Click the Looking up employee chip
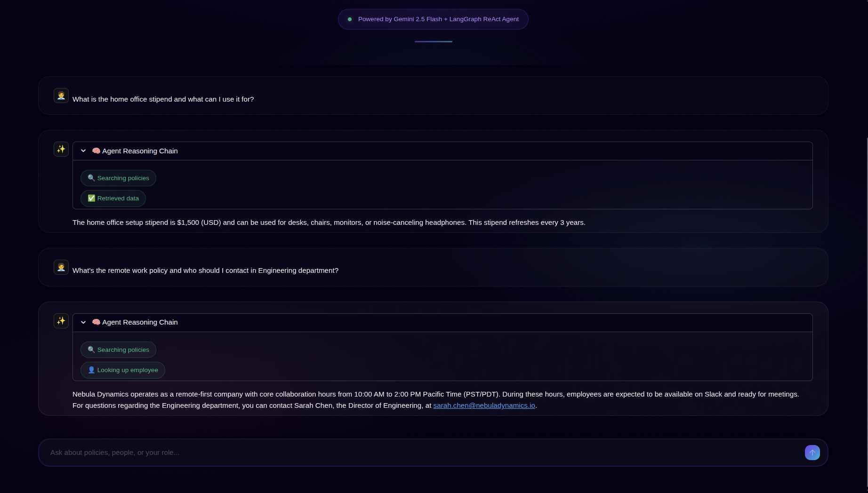The height and width of the screenshot is (493, 868). 123,370
